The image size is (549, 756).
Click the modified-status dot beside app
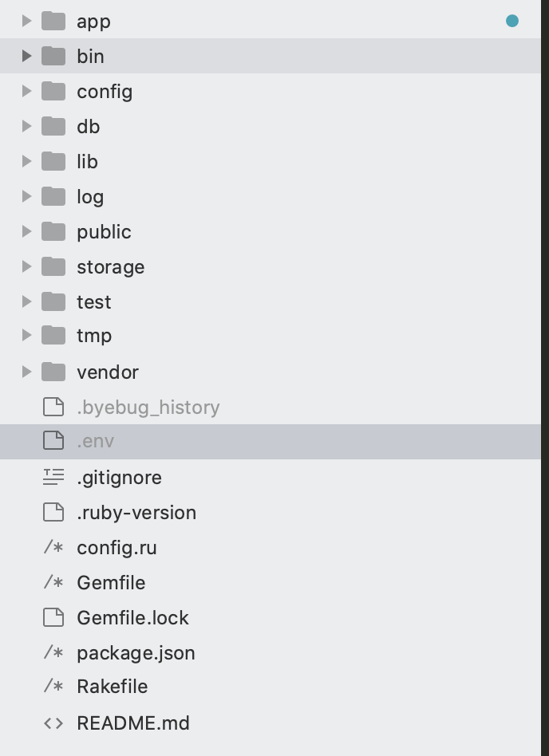point(512,21)
